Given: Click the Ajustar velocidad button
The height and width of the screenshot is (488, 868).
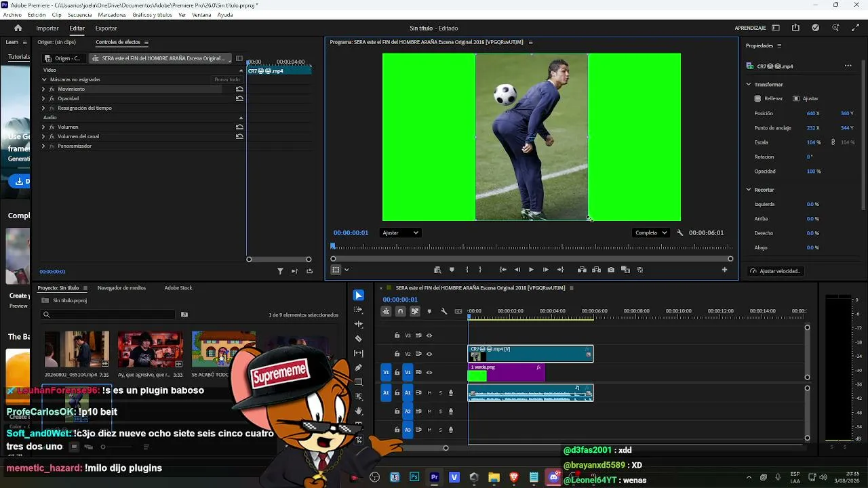Looking at the screenshot, I should click(775, 271).
